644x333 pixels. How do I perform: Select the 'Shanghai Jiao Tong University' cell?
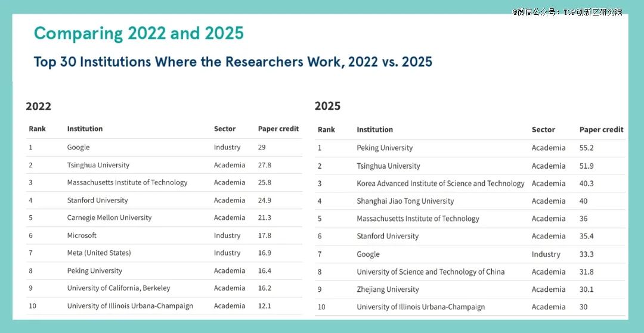(405, 201)
